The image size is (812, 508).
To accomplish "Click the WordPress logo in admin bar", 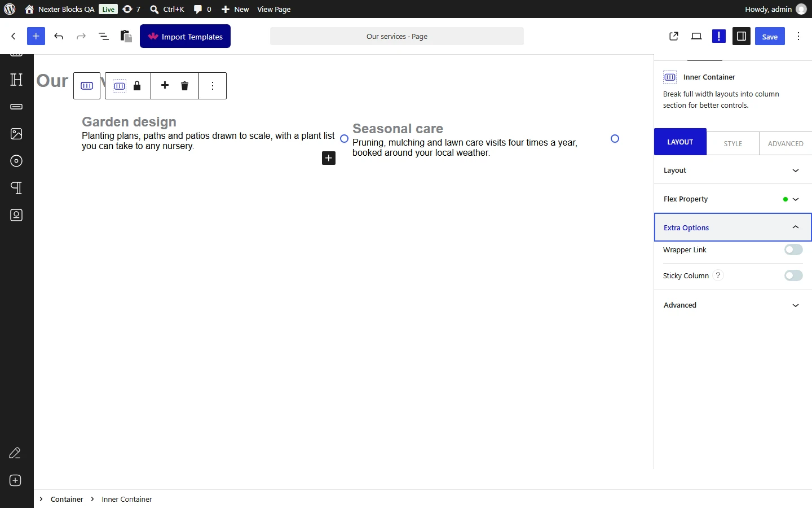I will [x=10, y=9].
